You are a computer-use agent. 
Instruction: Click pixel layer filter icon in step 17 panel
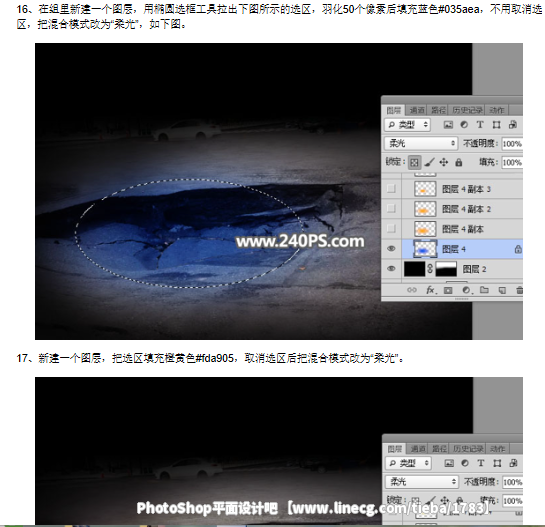[x=449, y=463]
